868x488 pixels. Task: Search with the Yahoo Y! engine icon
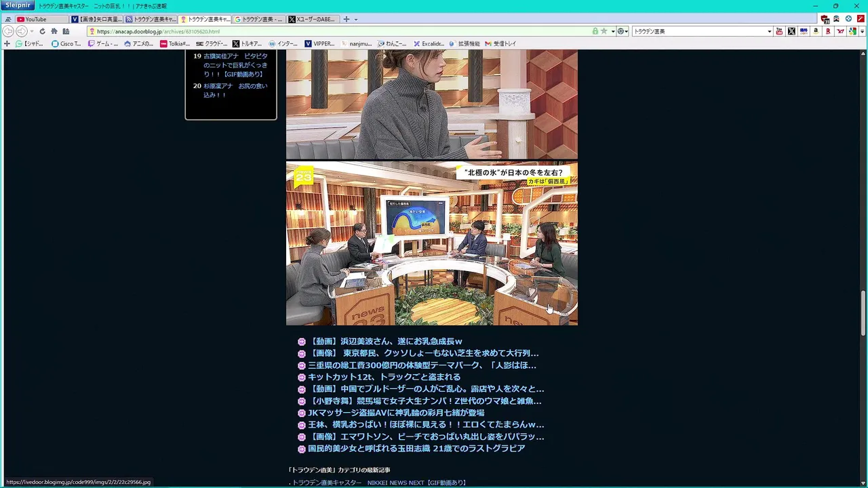(841, 31)
